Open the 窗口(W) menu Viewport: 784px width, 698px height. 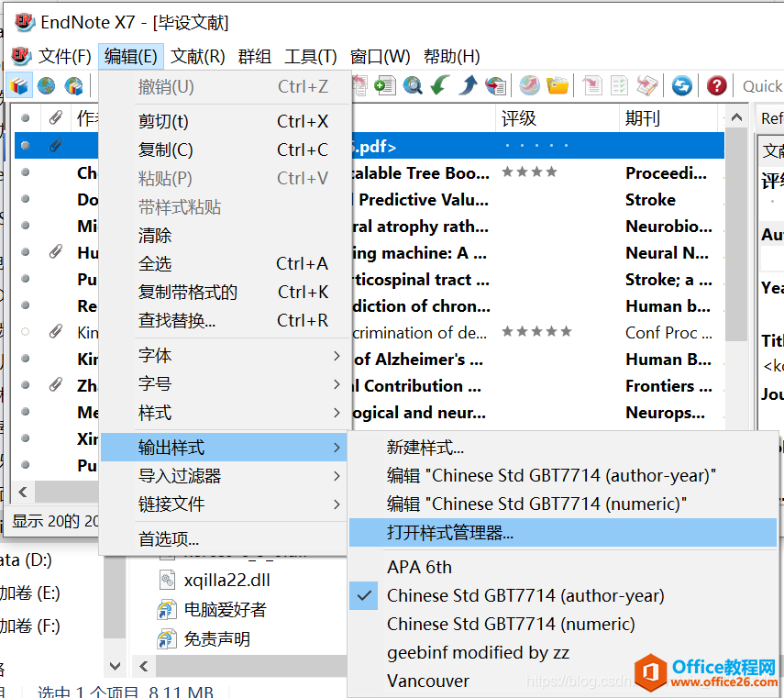pos(380,56)
